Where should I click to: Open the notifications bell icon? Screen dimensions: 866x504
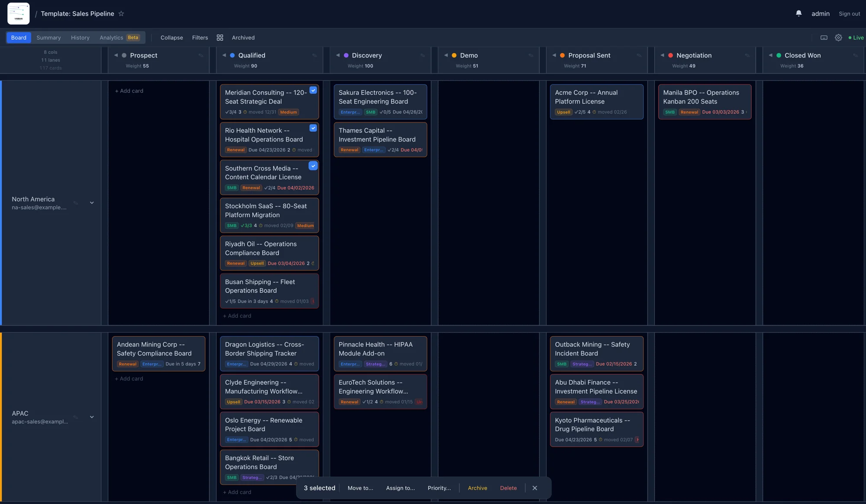pos(798,13)
